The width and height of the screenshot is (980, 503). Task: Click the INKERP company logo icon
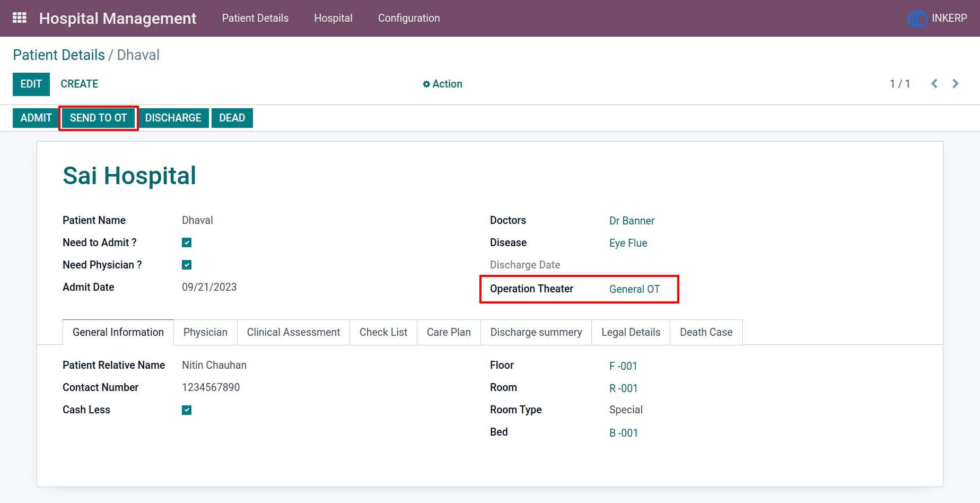[x=917, y=18]
